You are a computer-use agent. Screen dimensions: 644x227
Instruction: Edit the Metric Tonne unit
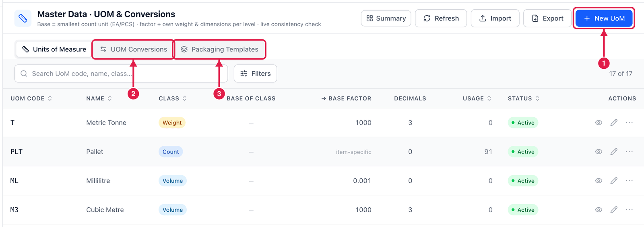[614, 123]
